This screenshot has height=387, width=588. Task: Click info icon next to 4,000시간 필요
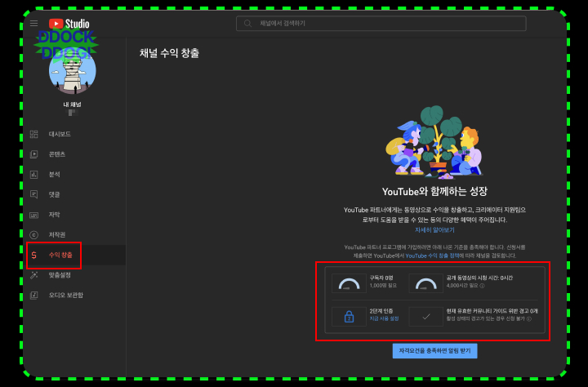[483, 286]
